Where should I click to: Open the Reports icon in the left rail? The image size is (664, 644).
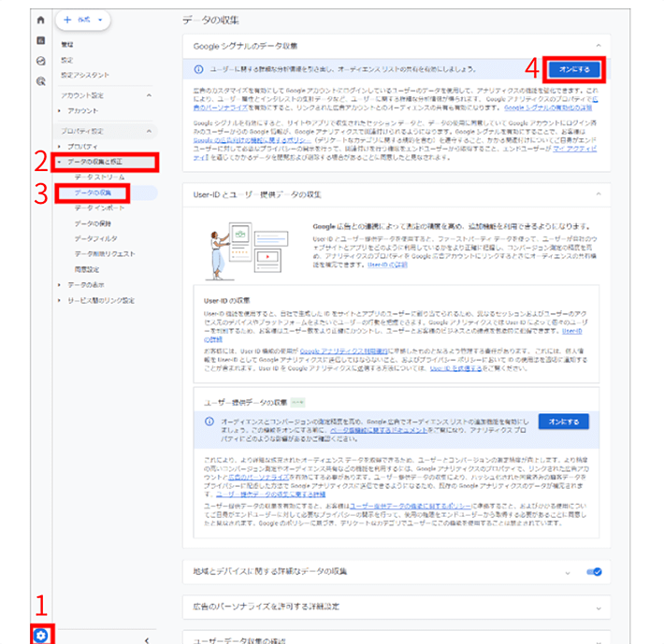pyautogui.click(x=40, y=40)
